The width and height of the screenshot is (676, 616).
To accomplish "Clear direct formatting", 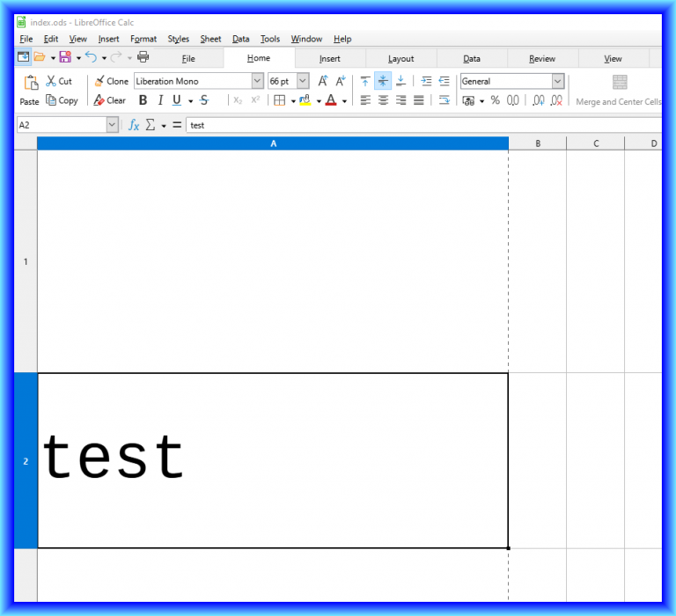I will 109,100.
